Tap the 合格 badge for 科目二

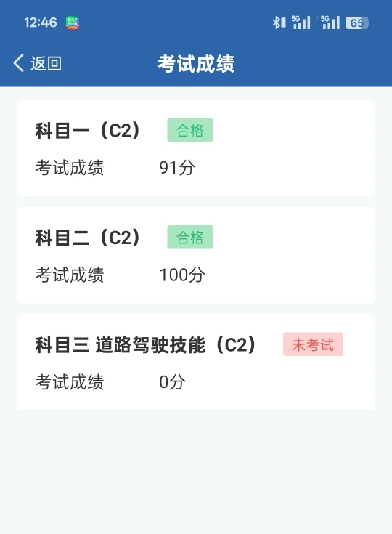coord(190,237)
